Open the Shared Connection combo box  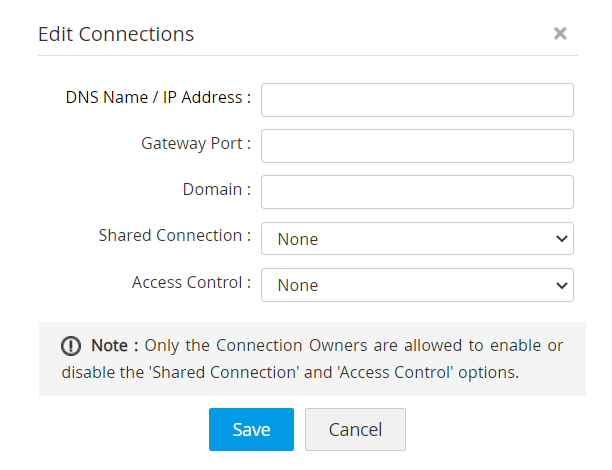coord(417,239)
